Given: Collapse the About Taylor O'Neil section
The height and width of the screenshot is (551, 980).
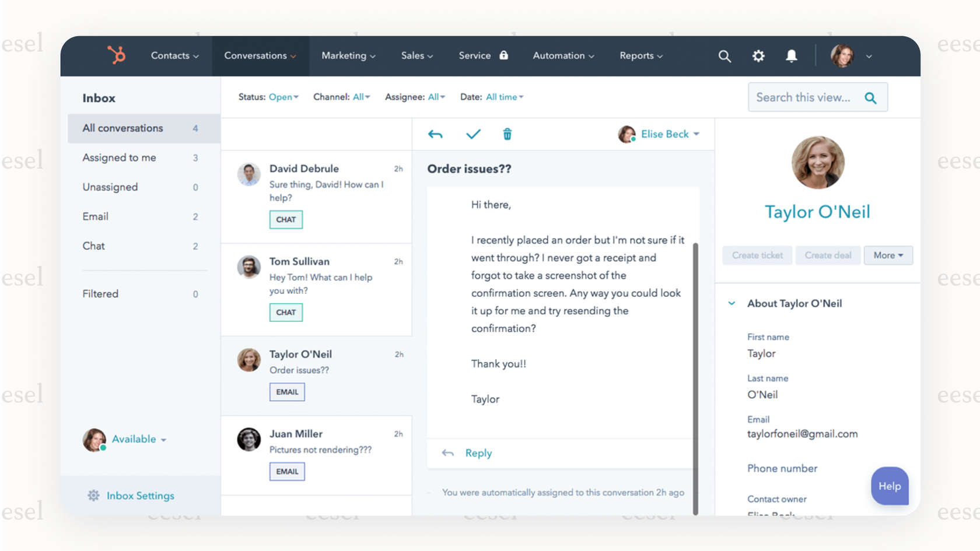Looking at the screenshot, I should [x=731, y=303].
